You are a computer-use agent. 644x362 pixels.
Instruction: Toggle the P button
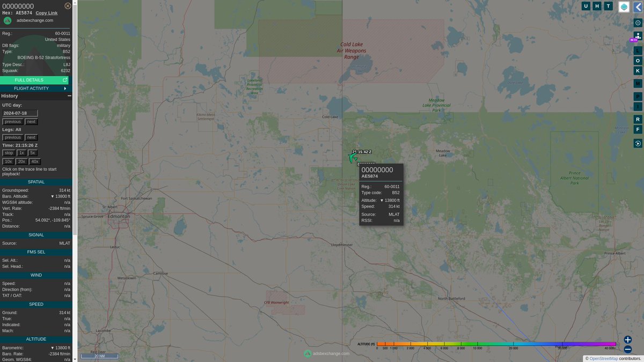click(x=638, y=97)
